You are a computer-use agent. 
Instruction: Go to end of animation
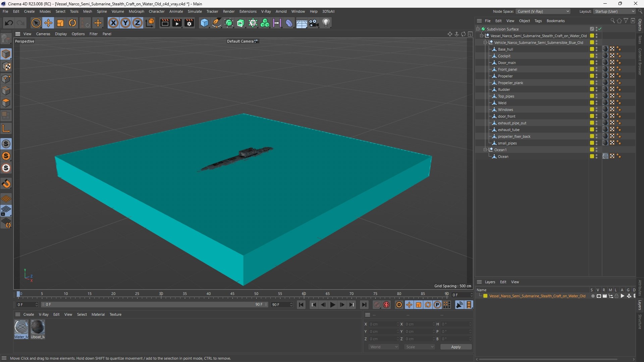[364, 305]
